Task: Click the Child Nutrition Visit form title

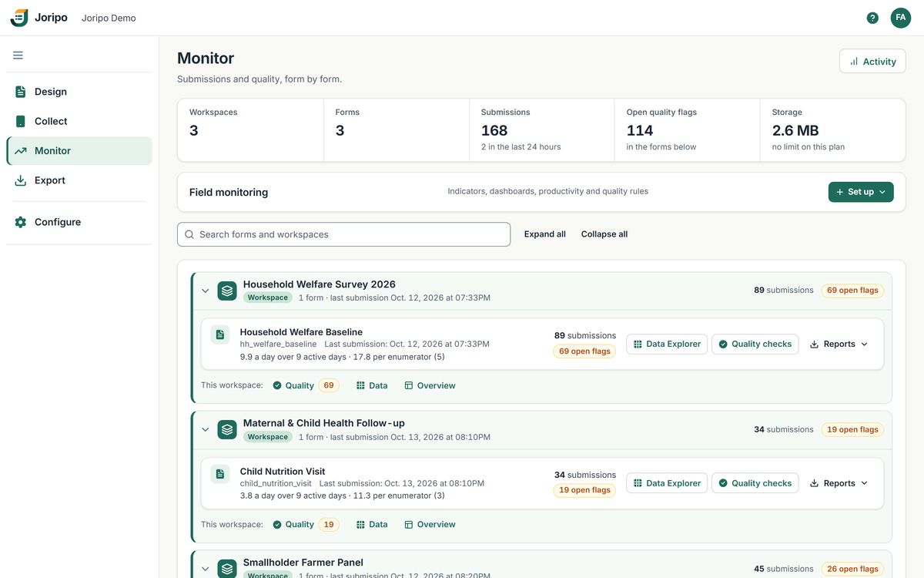Action: [x=283, y=472]
